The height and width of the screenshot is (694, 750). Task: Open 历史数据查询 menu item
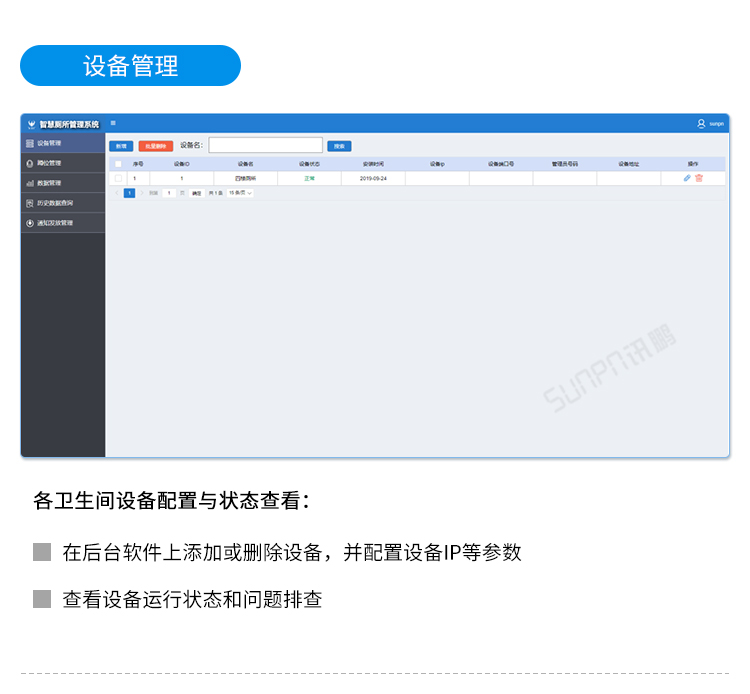pos(63,203)
